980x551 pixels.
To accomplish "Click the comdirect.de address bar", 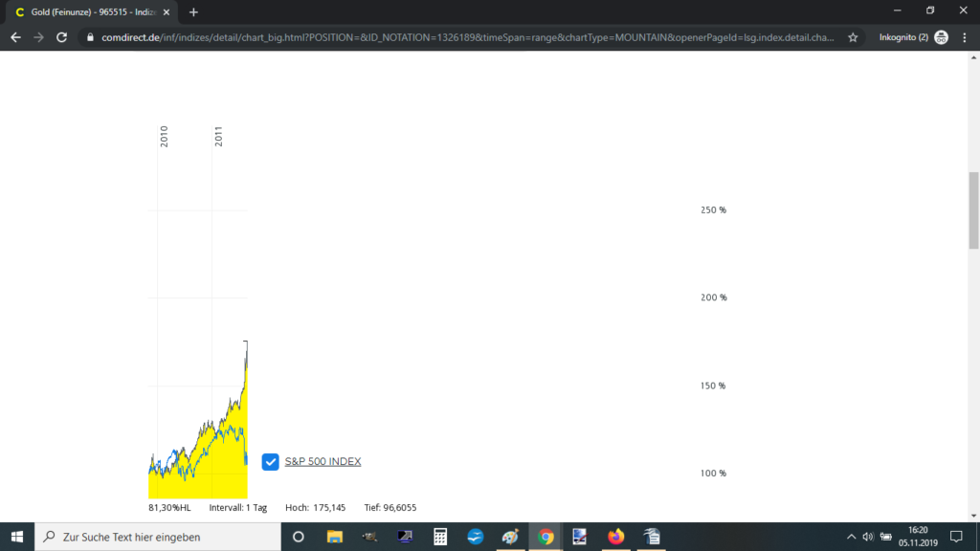I will click(467, 37).
